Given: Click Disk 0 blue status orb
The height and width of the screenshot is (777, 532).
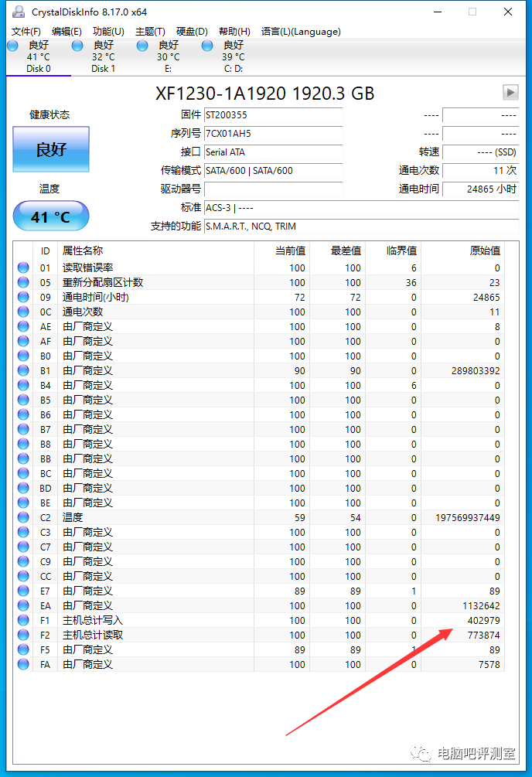Looking at the screenshot, I should click(13, 46).
